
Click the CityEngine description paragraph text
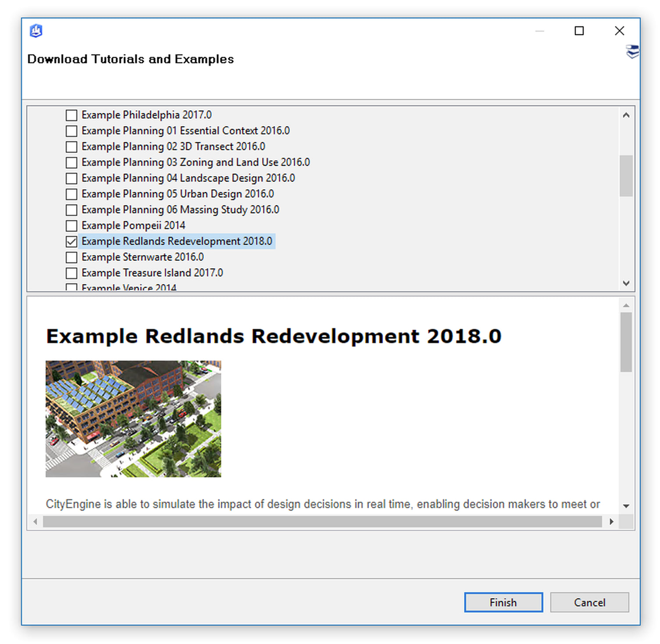(x=323, y=504)
